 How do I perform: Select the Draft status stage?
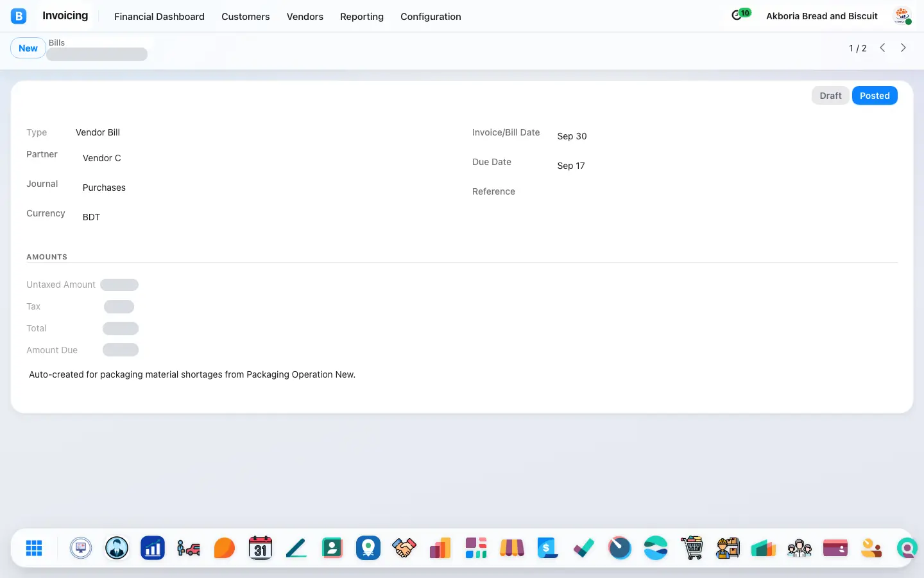point(830,96)
